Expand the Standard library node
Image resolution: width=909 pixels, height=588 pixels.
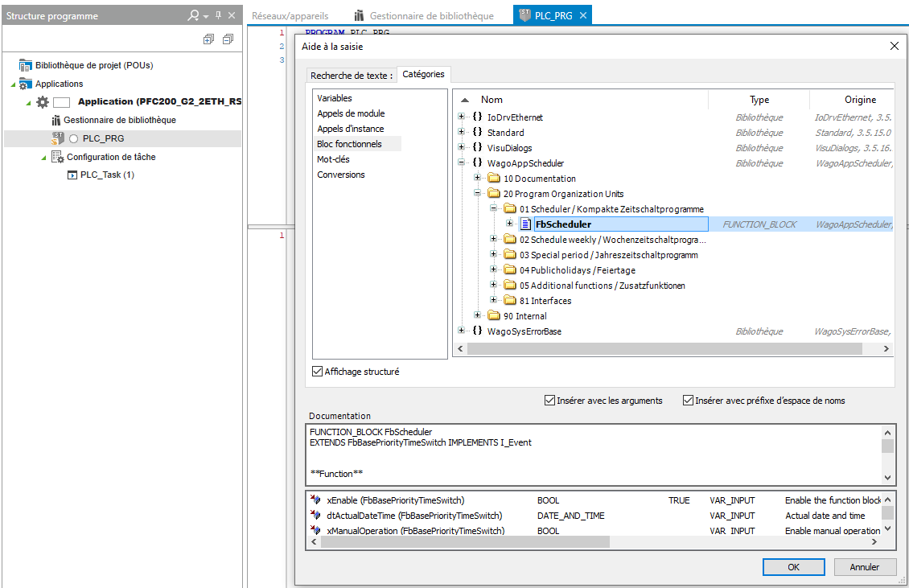click(462, 133)
